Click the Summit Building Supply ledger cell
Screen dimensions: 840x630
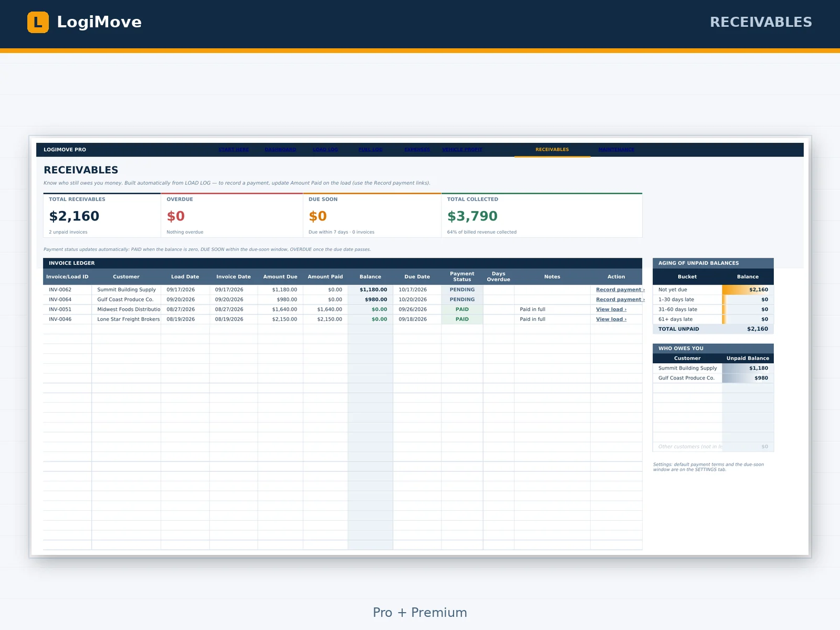[127, 290]
